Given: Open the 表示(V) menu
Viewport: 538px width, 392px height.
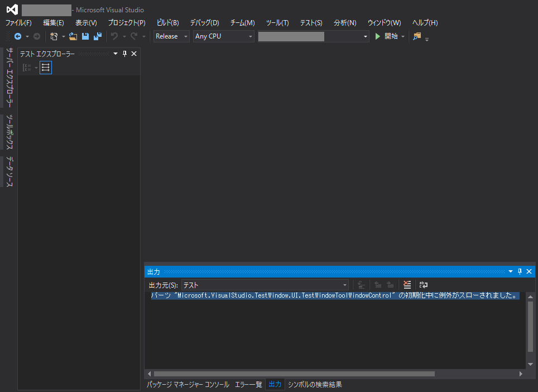Looking at the screenshot, I should 86,23.
